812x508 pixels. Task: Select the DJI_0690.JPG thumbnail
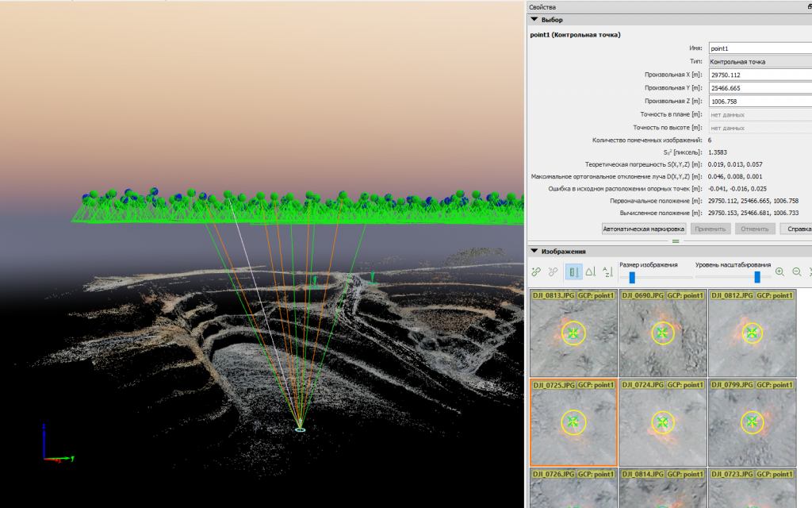(663, 333)
